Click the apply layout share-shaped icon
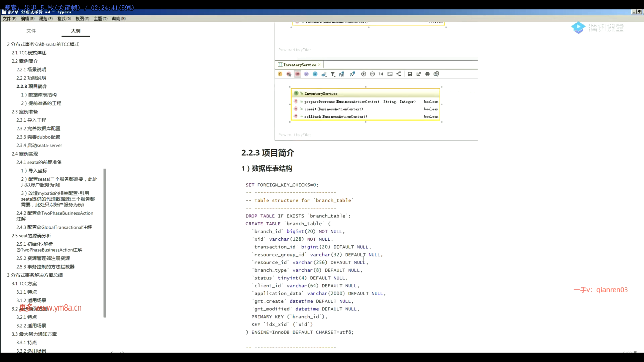 tap(399, 74)
